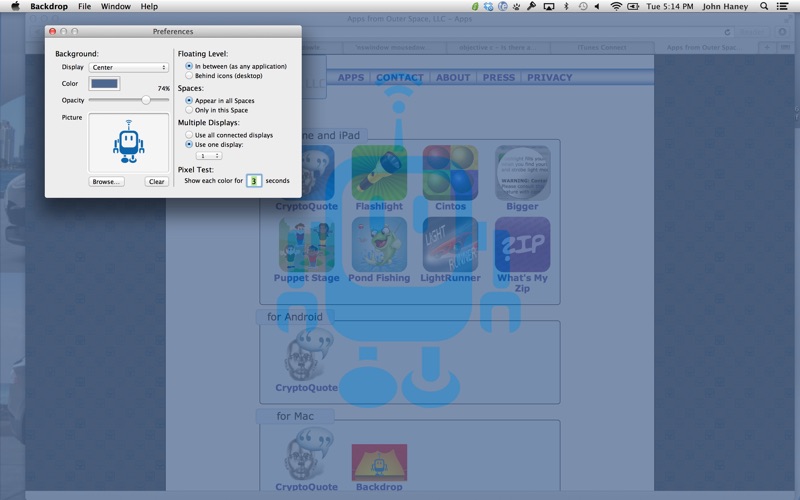Click the robot Picture preview well
This screenshot has width=800, height=500.
point(129,143)
